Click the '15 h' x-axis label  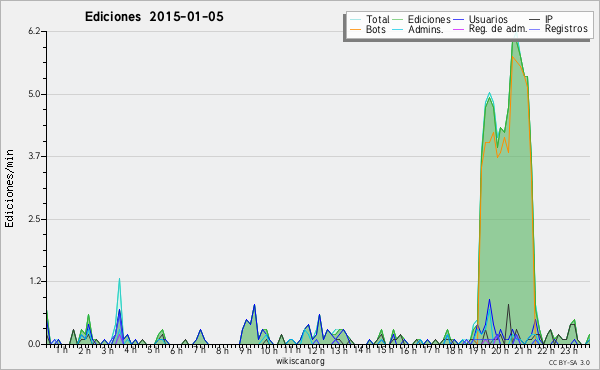[384, 350]
